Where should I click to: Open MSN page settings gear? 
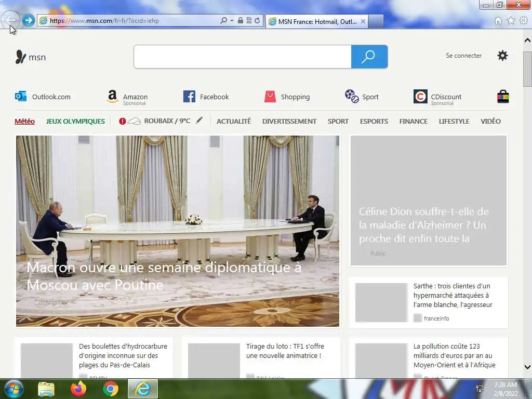(x=502, y=55)
